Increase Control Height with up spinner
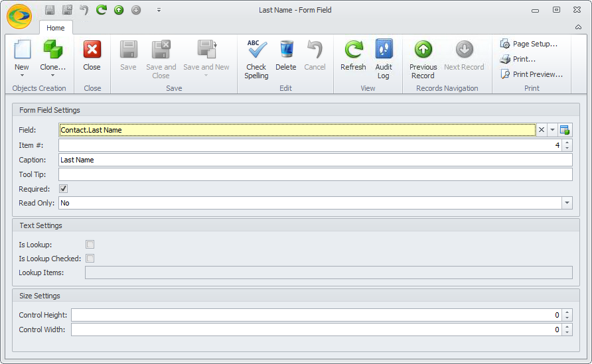 567,312
